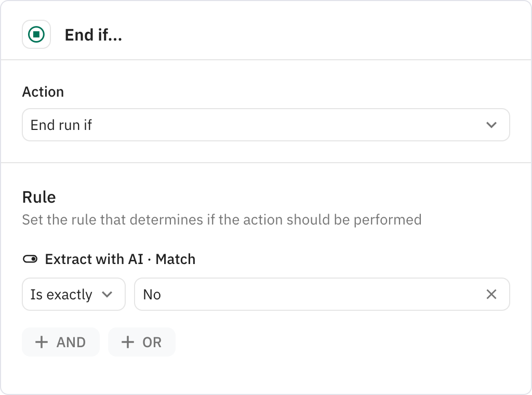Click the toggle pill icon beside Extract with AI
532x395 pixels.
point(30,259)
